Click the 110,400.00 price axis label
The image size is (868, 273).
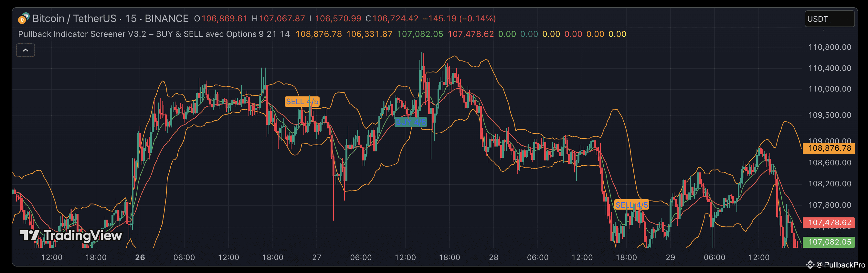[x=830, y=68]
